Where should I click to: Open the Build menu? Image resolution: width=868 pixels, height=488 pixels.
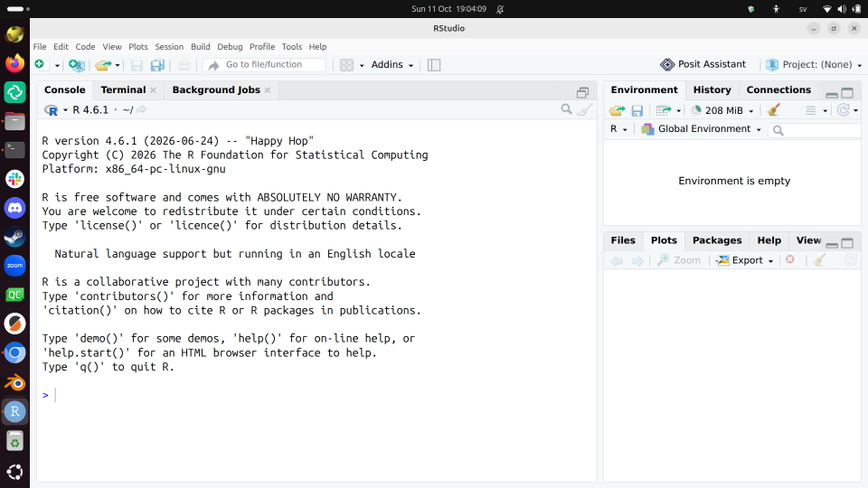coord(201,46)
